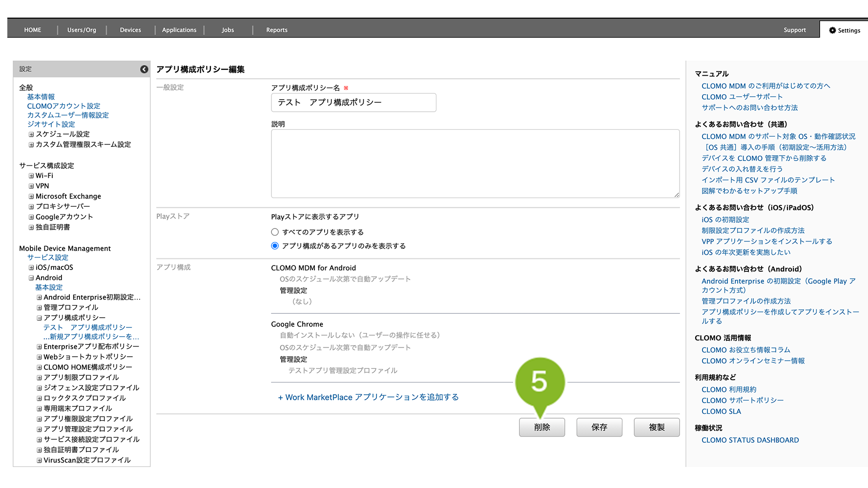Collapse the 設定 sidebar panel arrow icon
868x488 pixels.
pos(144,69)
